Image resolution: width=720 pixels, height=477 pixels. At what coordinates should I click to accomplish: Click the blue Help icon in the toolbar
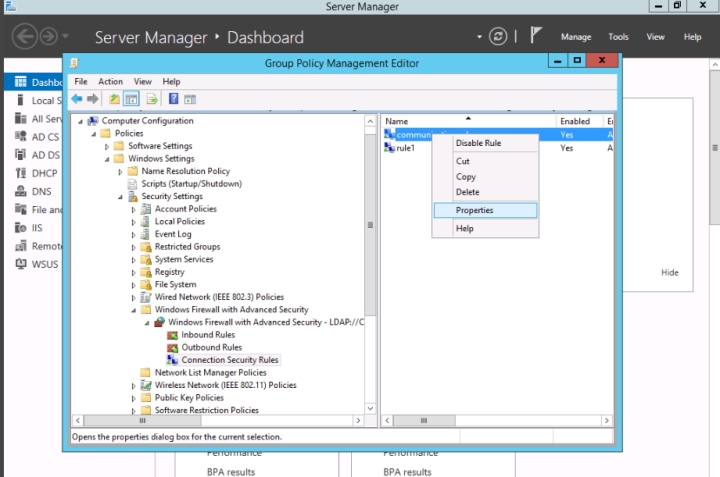click(173, 99)
